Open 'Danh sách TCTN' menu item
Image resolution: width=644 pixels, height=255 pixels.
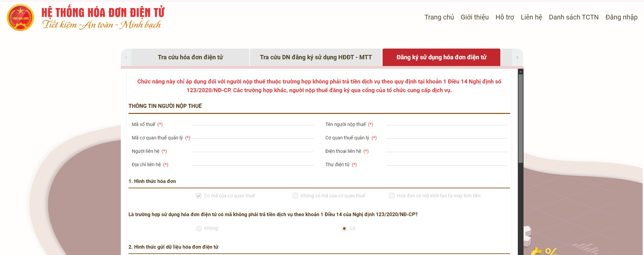pos(574,17)
